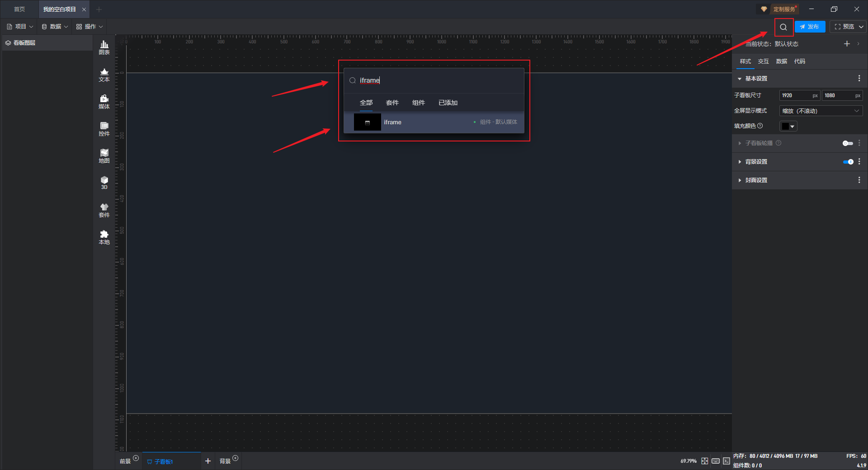This screenshot has width=868, height=470.
Task: Click the help icon beside 填充颜色
Action: 760,126
